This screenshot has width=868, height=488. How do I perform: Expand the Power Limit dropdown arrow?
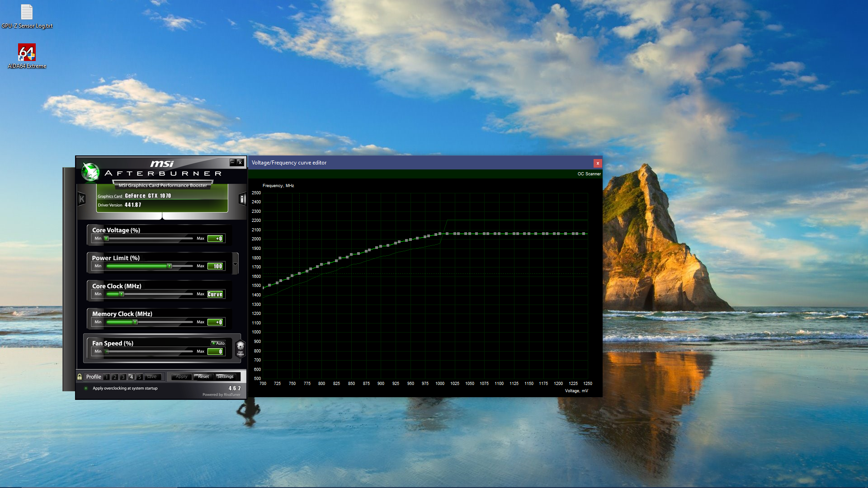coord(235,264)
